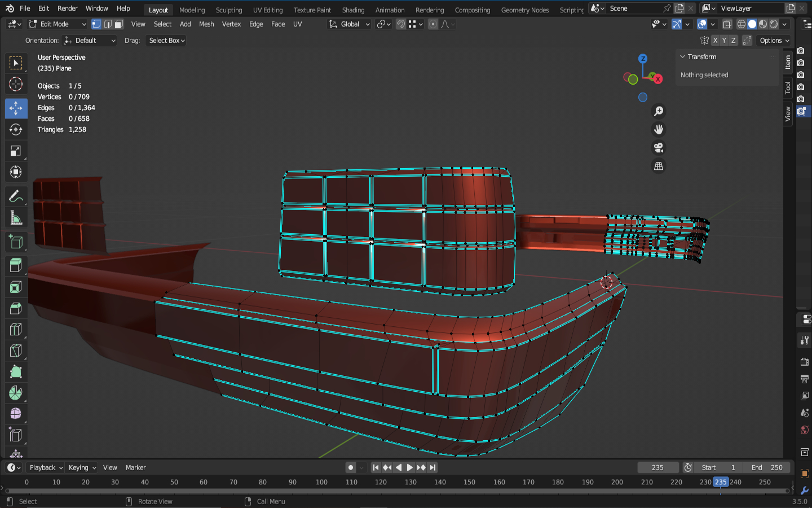
Task: Open Output properties printer tab
Action: point(805,378)
